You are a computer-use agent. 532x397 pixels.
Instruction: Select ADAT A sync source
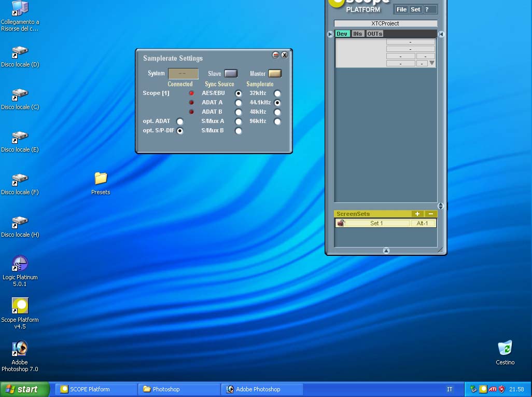pyautogui.click(x=239, y=103)
